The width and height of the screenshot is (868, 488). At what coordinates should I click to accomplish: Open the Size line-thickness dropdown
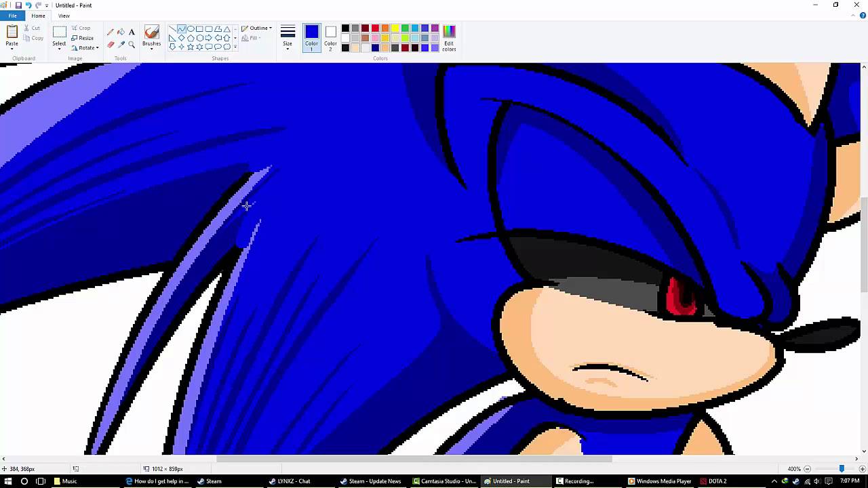pyautogui.click(x=288, y=38)
